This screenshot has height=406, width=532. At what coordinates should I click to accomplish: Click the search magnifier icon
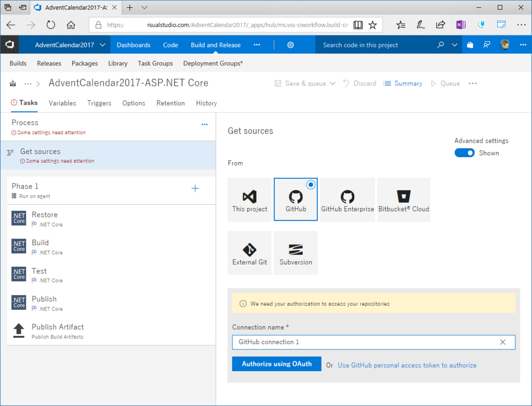click(x=441, y=45)
